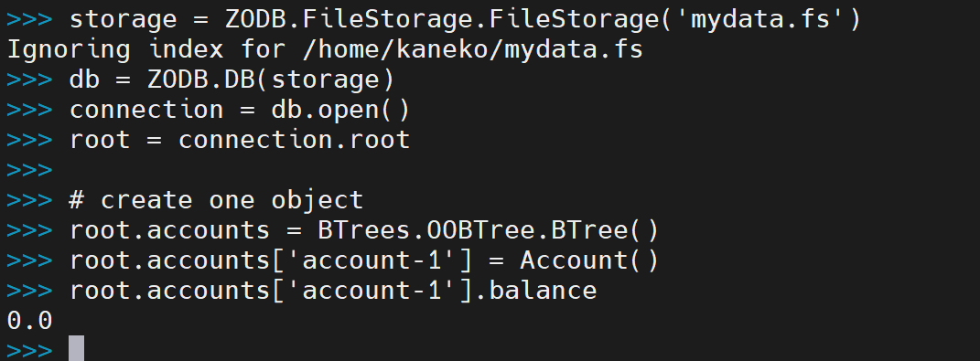980x361 pixels.
Task: Click the last '>>>' prompt marker
Action: [30, 351]
